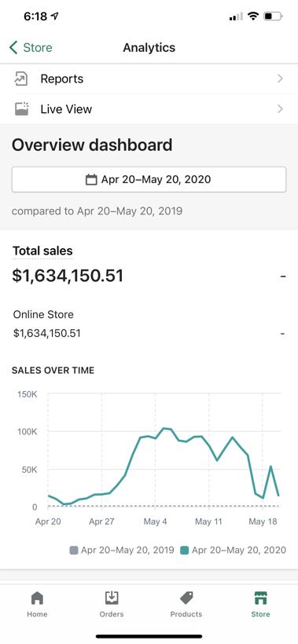Switch to the Home tab

pos(37,605)
